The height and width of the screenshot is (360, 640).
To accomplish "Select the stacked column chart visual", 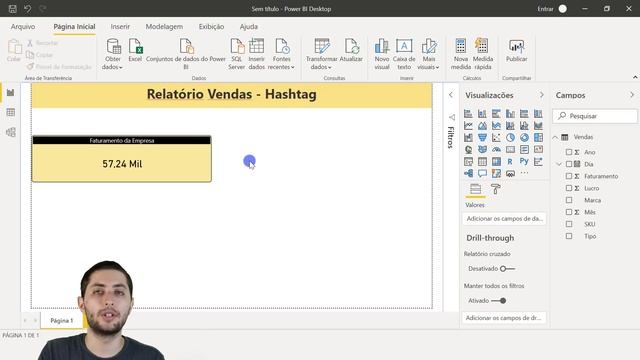I will click(482, 114).
